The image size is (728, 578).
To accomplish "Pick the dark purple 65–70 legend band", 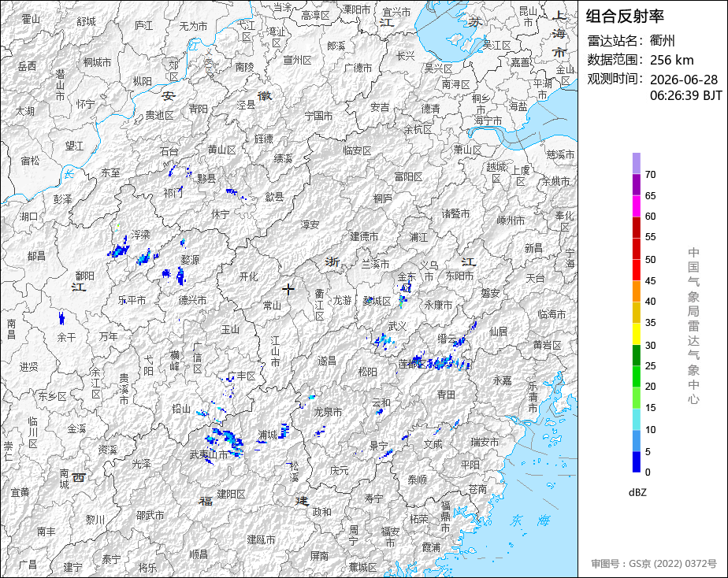I will [636, 184].
